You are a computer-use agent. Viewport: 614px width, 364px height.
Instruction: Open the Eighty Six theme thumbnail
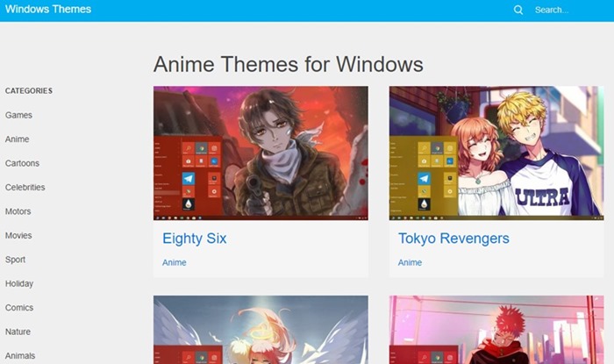tap(261, 153)
